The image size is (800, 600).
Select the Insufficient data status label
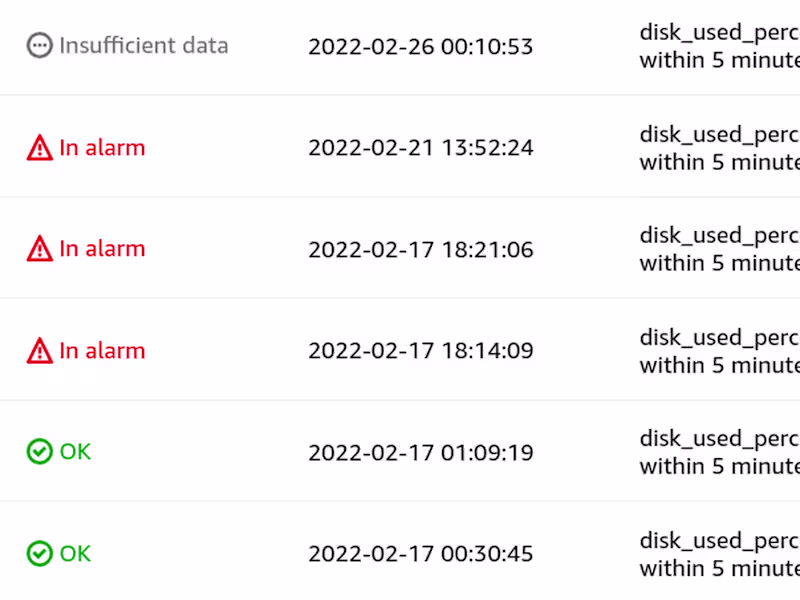[143, 46]
